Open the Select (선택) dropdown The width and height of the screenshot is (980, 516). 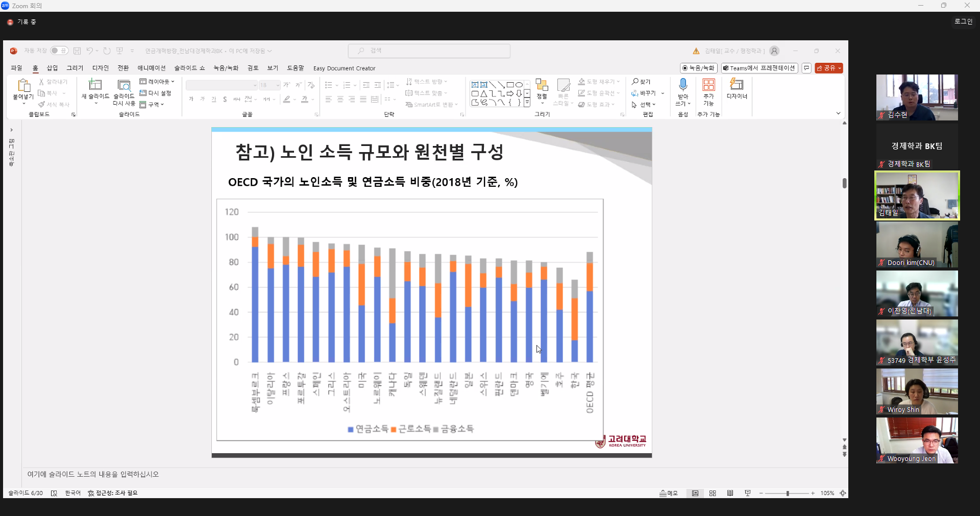tap(644, 105)
